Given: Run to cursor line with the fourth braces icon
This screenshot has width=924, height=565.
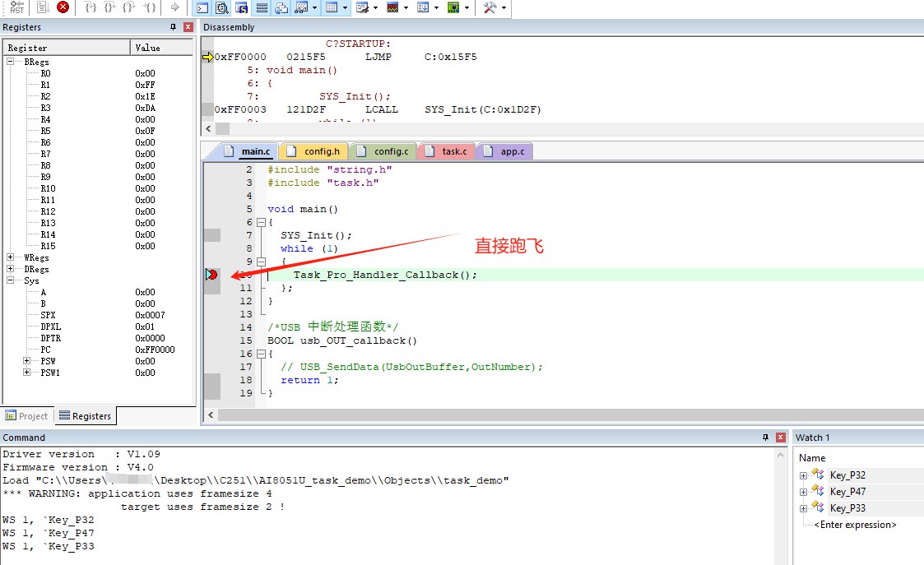Looking at the screenshot, I should coord(151,7).
